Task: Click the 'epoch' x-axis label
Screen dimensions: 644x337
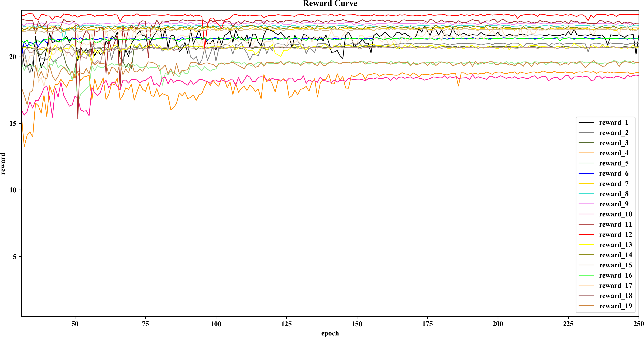Action: coord(330,333)
